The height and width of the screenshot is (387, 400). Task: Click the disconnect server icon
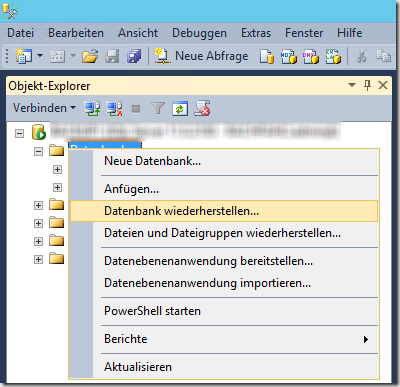(114, 109)
